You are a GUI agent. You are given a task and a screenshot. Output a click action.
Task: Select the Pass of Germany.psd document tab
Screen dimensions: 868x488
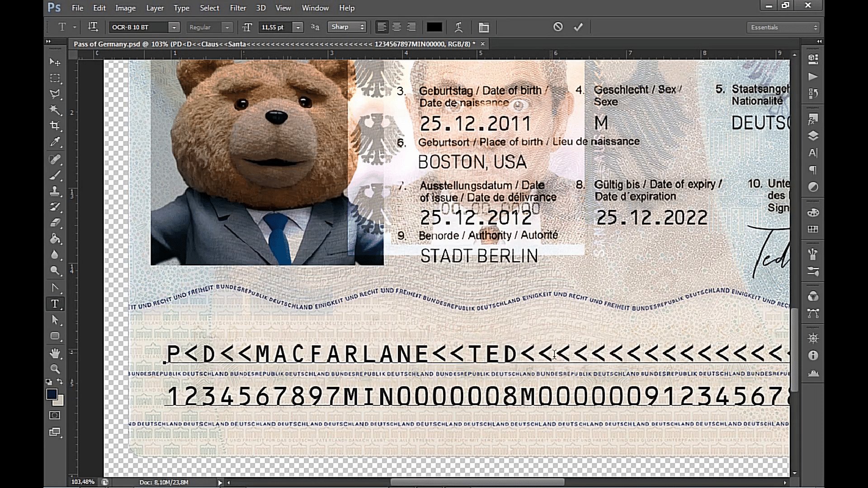(274, 44)
